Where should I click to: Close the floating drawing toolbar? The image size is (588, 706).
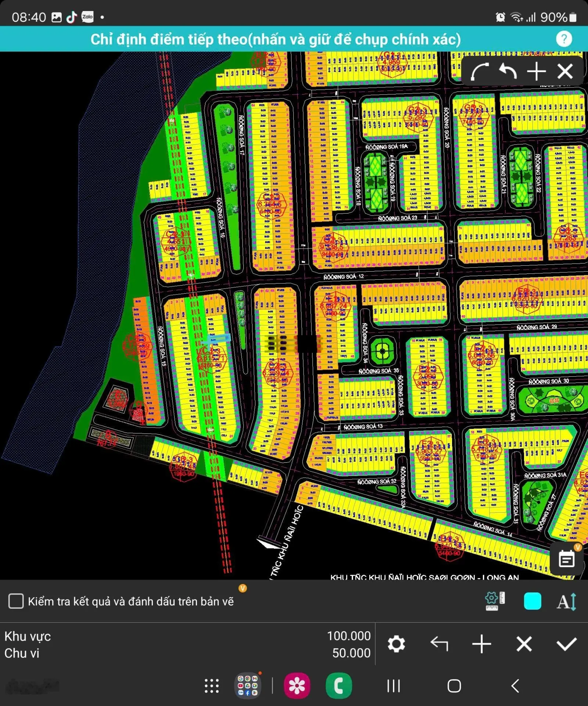click(565, 71)
